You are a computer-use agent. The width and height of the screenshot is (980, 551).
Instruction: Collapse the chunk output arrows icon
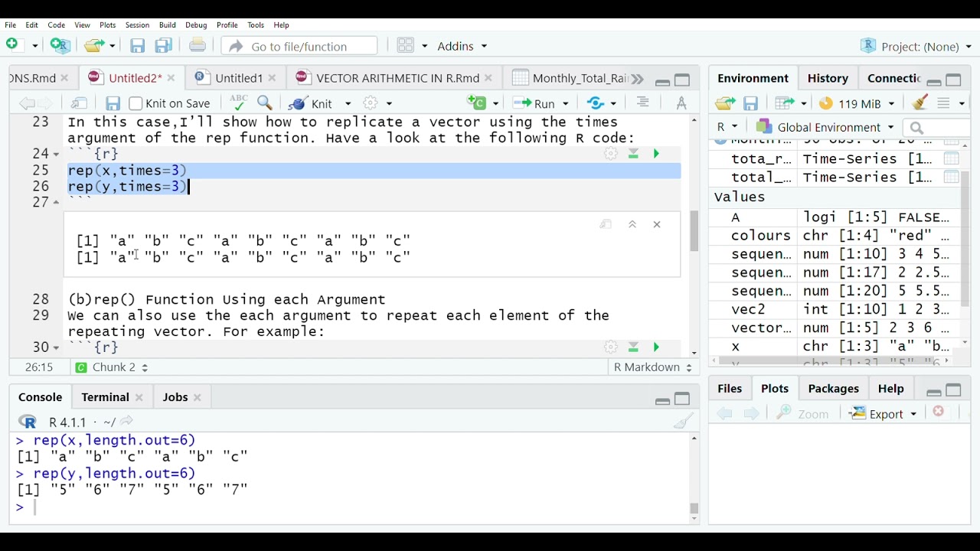[633, 225]
